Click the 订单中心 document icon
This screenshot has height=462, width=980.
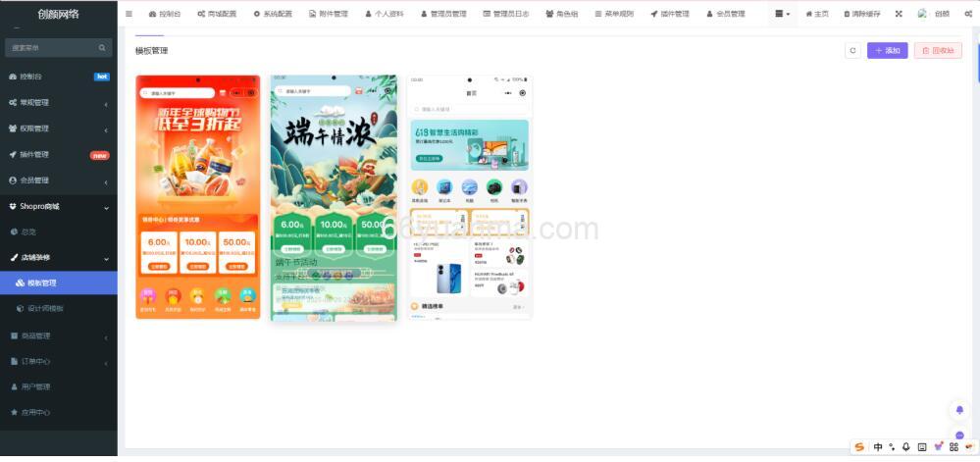tap(15, 361)
